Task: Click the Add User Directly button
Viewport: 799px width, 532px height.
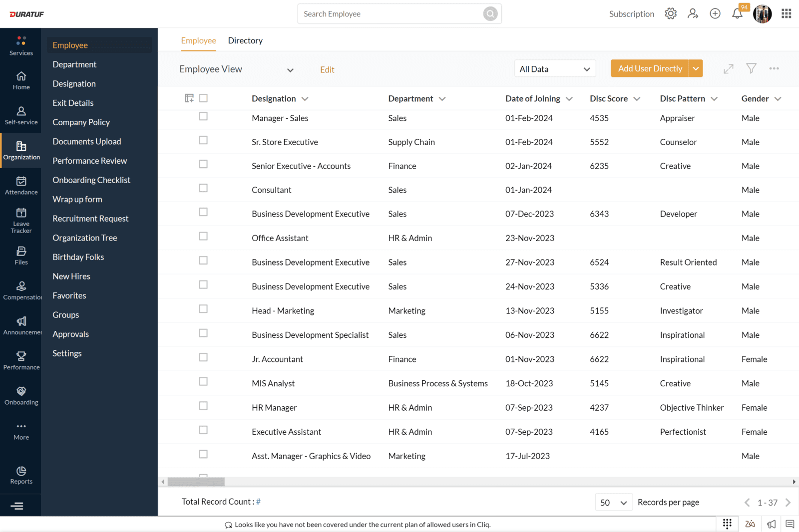Action: click(650, 68)
